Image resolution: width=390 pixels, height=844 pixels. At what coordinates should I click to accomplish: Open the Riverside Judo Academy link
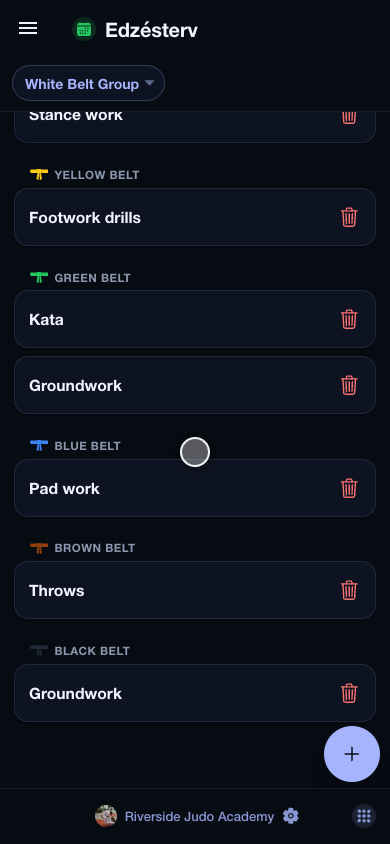[199, 817]
